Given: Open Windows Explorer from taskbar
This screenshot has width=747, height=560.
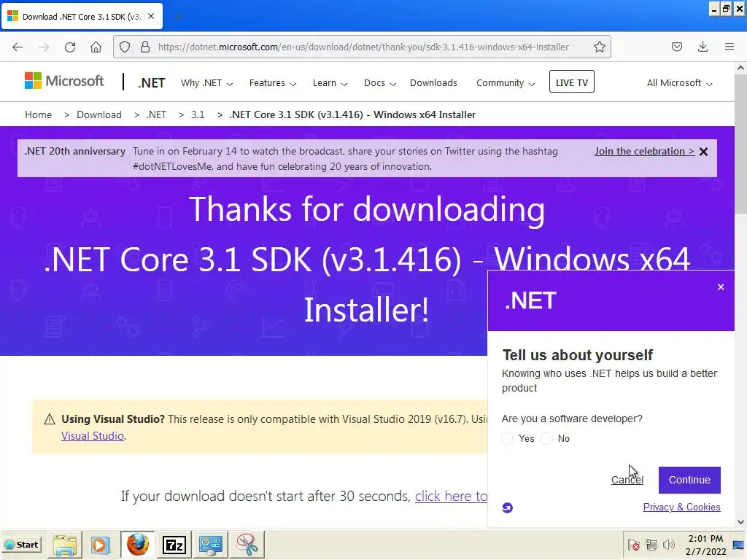Looking at the screenshot, I should [65, 544].
